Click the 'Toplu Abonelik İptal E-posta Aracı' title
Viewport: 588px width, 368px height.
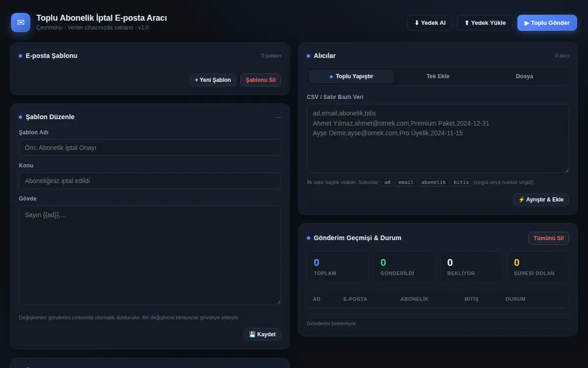pos(101,18)
